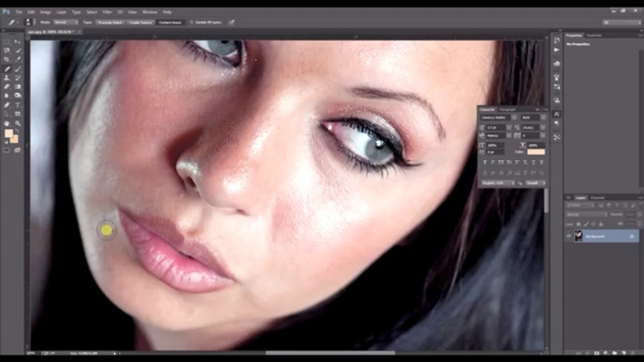Screen dimensions: 644x362
Task: Open the tool preset picker arrow
Action: [17, 23]
